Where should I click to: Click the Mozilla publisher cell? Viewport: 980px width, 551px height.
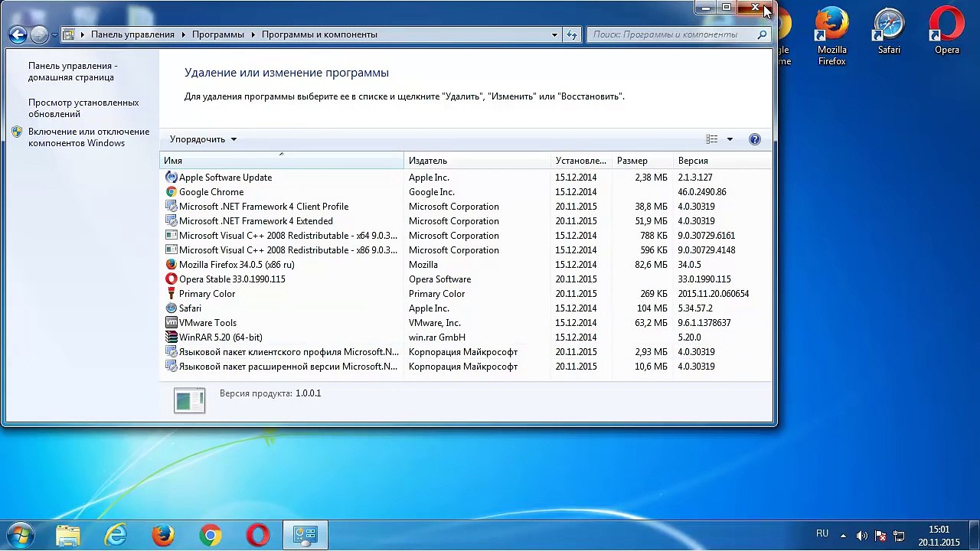pos(423,265)
